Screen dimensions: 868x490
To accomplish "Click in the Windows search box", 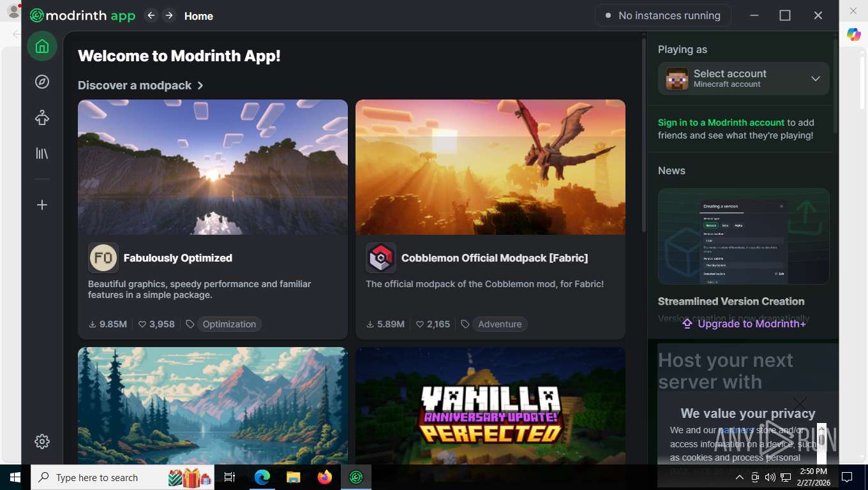I will click(123, 477).
